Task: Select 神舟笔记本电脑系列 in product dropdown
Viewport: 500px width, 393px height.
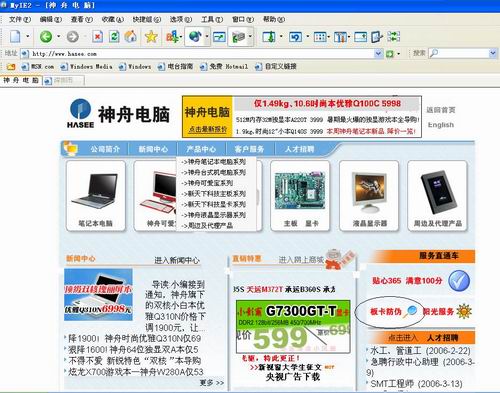Action: click(x=213, y=162)
